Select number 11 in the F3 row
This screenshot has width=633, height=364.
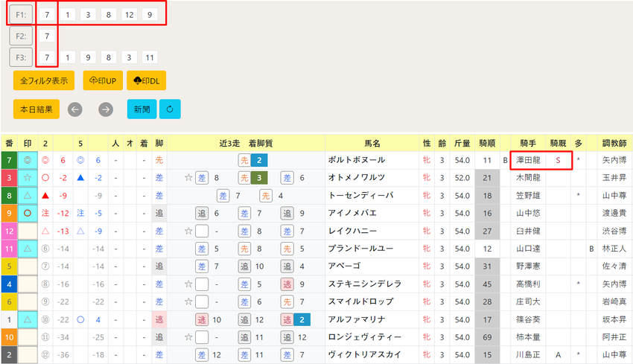point(150,57)
